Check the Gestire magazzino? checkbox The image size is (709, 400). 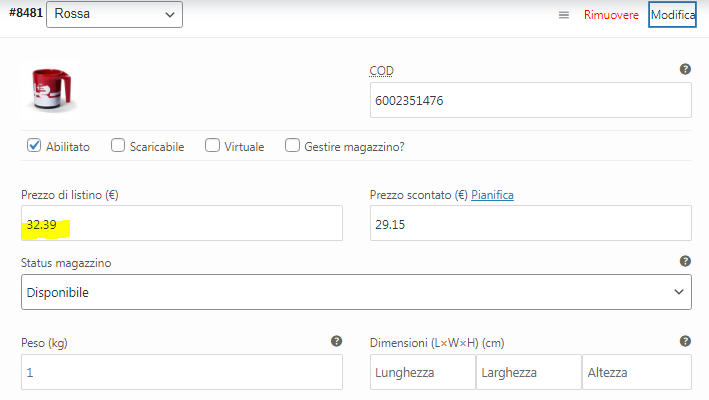point(293,146)
